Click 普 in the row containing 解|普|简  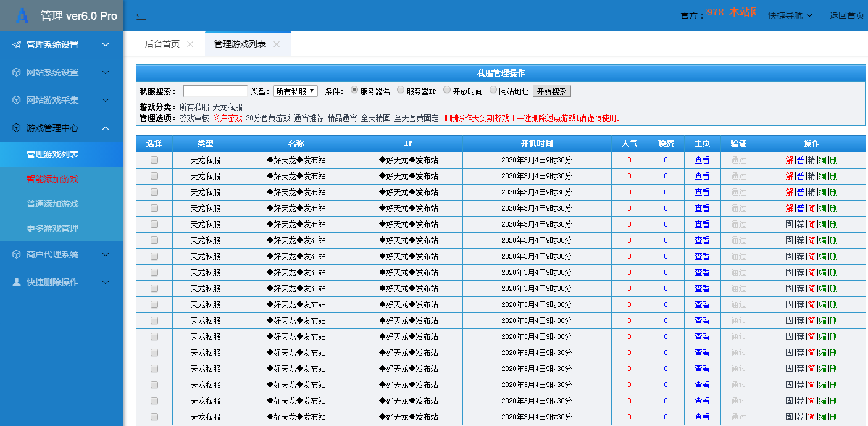[x=801, y=208]
